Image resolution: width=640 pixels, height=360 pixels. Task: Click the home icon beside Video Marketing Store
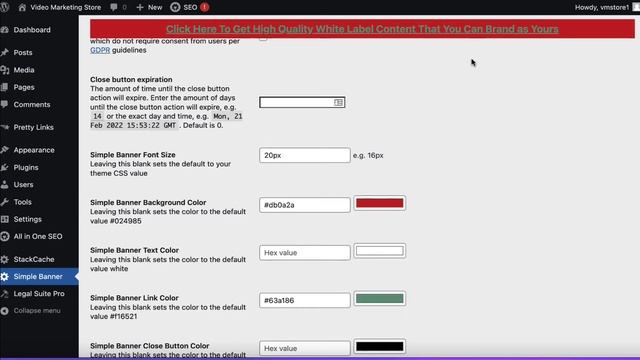tap(22, 7)
